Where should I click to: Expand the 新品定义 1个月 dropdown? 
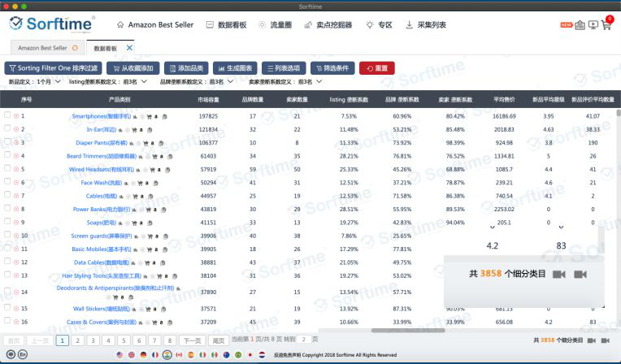click(x=35, y=81)
